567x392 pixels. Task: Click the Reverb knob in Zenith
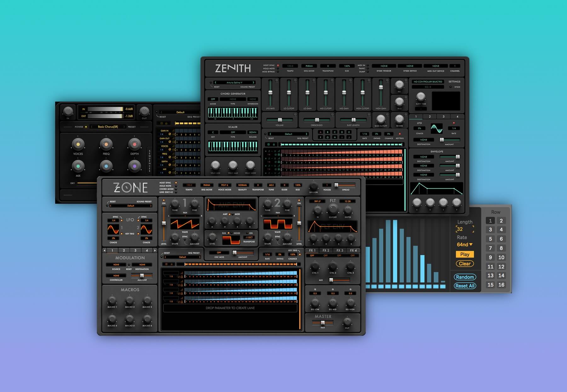399,119
